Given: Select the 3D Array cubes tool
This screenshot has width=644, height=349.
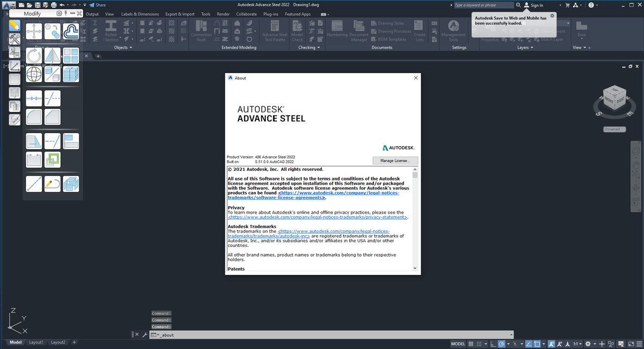Looking at the screenshot, I should tap(71, 74).
